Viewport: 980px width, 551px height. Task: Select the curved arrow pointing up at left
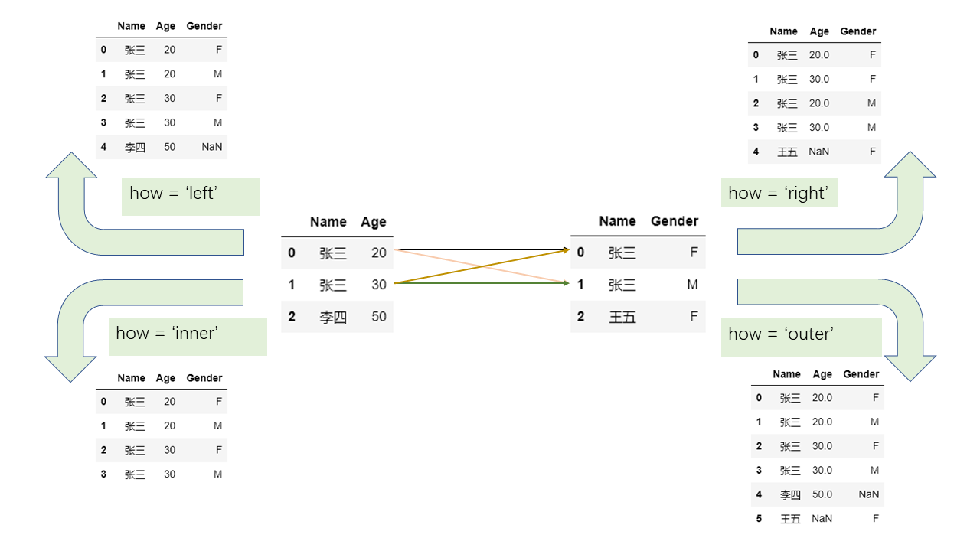coord(138,214)
